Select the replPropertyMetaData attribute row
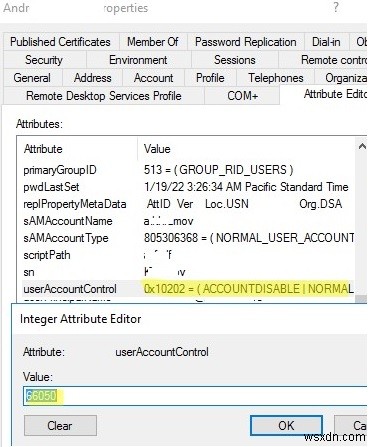 [188, 204]
